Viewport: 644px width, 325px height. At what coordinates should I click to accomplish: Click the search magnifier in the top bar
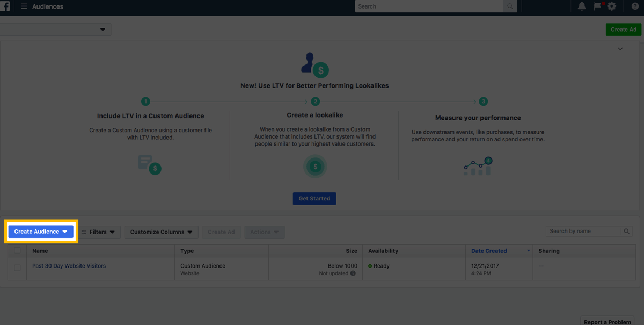pos(509,6)
